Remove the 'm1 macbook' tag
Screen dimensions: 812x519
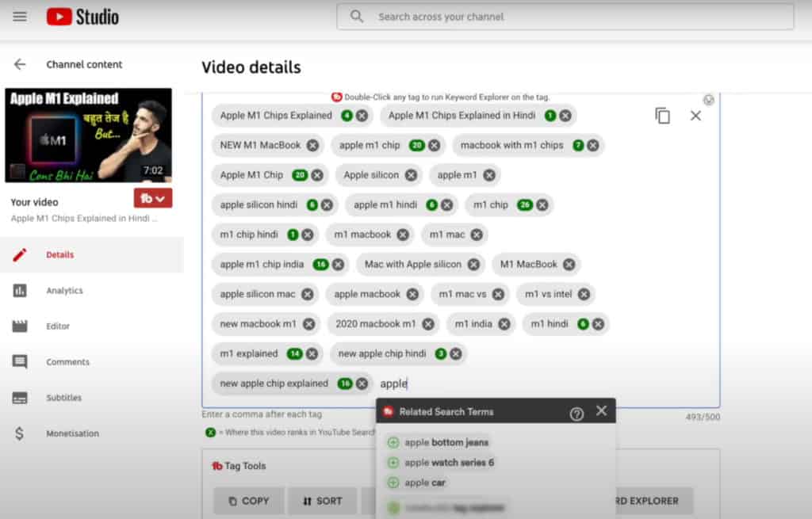pos(402,235)
